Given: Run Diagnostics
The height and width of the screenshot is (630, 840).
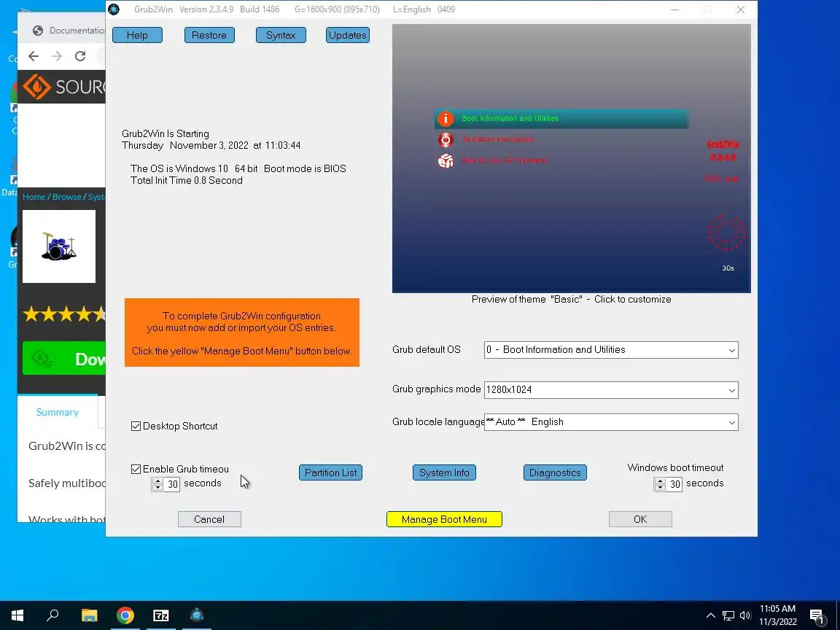Looking at the screenshot, I should coord(555,472).
